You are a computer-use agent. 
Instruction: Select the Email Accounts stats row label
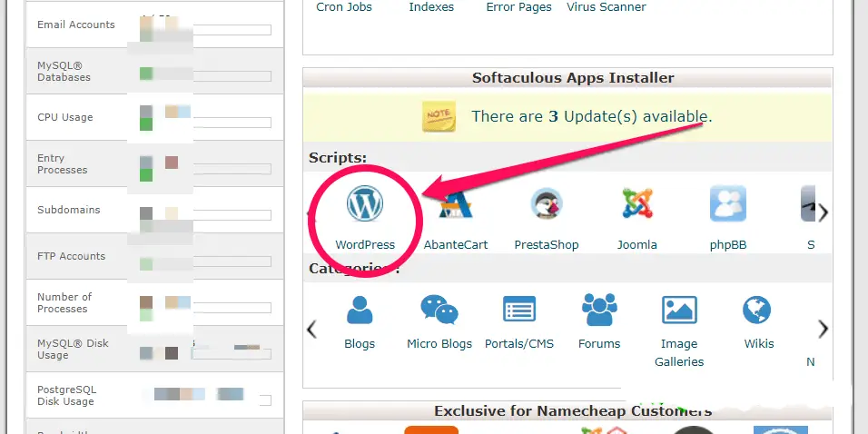tap(76, 25)
